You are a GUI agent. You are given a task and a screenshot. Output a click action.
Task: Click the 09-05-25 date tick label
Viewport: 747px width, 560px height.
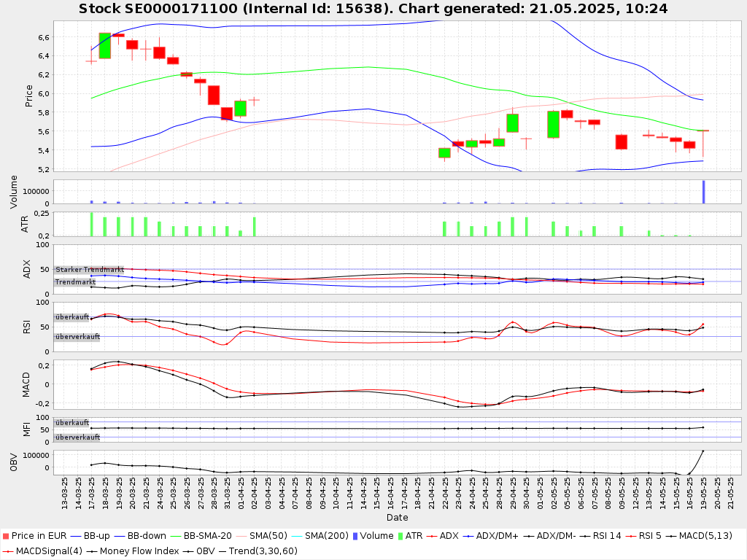coord(622,494)
